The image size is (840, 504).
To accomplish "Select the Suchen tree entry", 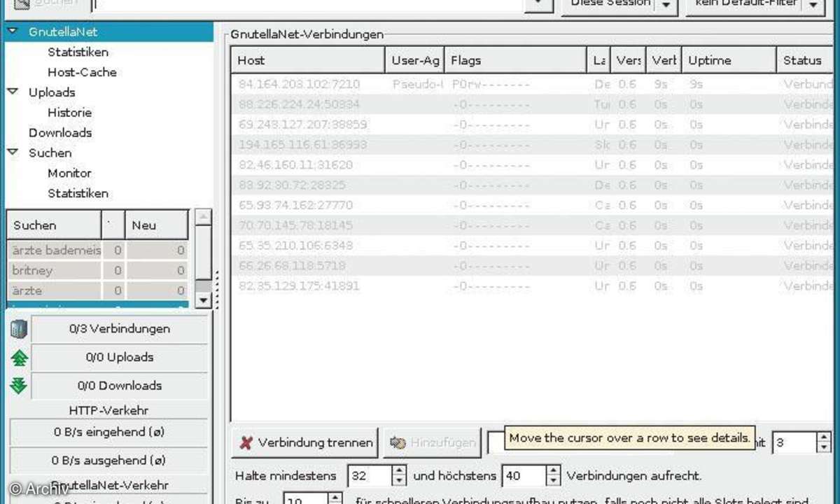I will (50, 153).
